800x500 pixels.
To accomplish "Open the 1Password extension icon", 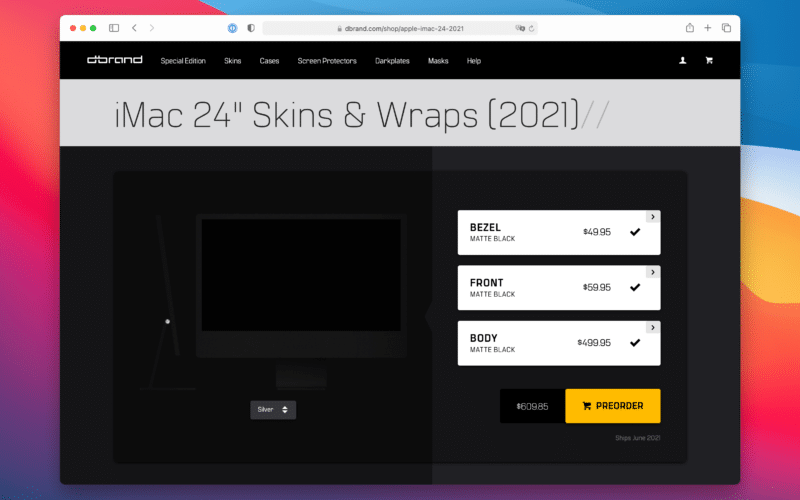I will pyautogui.click(x=232, y=28).
